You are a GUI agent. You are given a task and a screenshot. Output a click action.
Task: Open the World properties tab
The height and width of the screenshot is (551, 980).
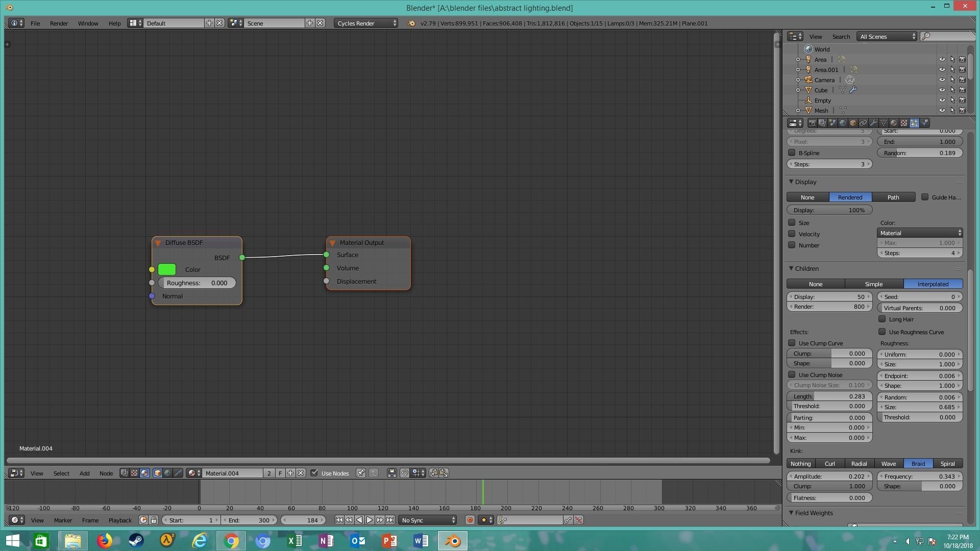click(x=843, y=123)
